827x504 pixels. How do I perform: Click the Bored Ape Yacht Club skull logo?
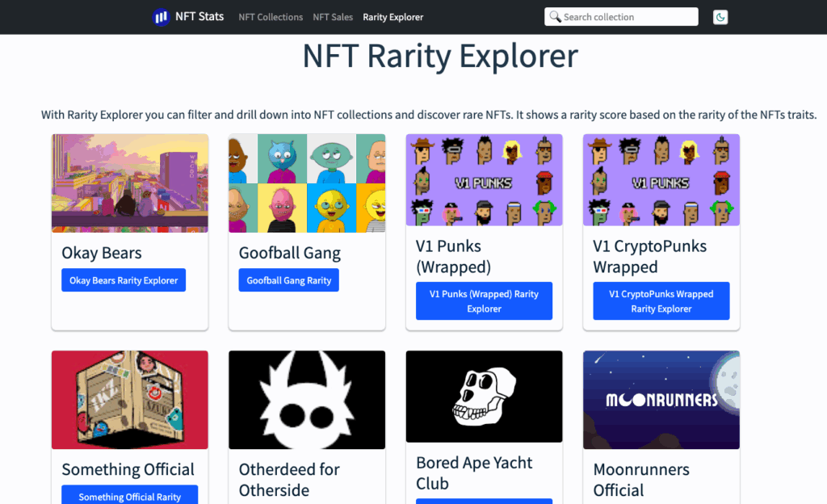tap(484, 397)
